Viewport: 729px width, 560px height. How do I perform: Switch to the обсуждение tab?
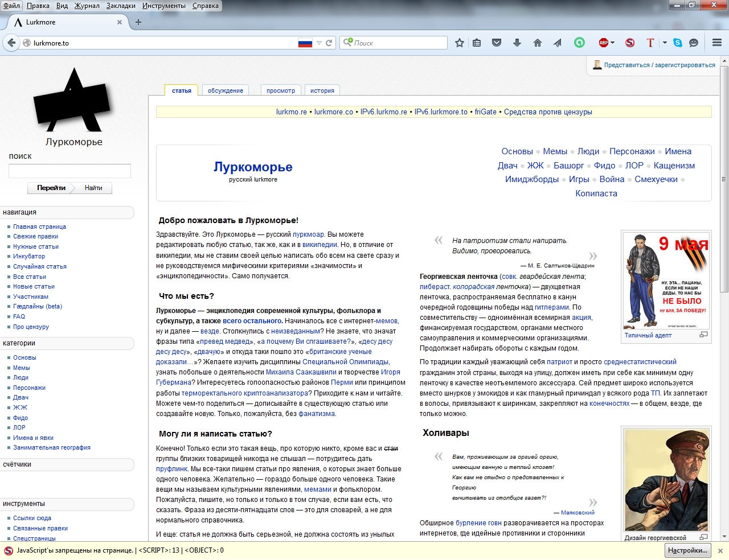[x=226, y=90]
